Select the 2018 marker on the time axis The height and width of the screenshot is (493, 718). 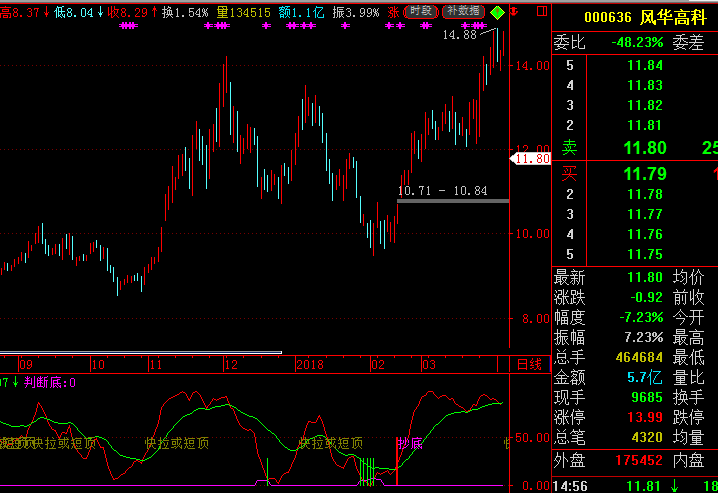(310, 365)
